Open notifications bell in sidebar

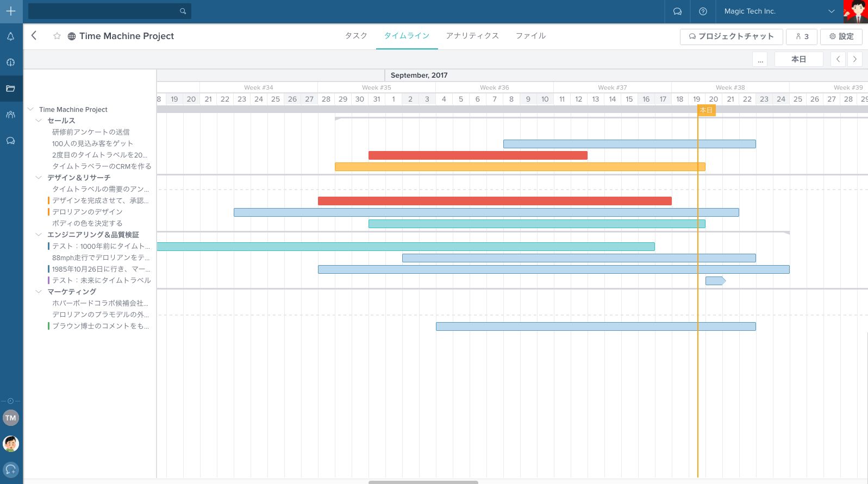[10, 36]
